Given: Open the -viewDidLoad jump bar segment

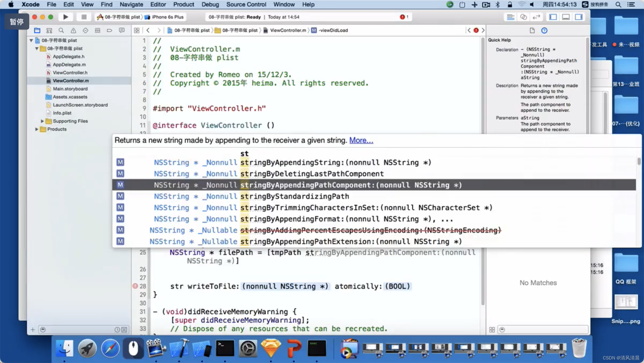Looking at the screenshot, I should coord(330,30).
